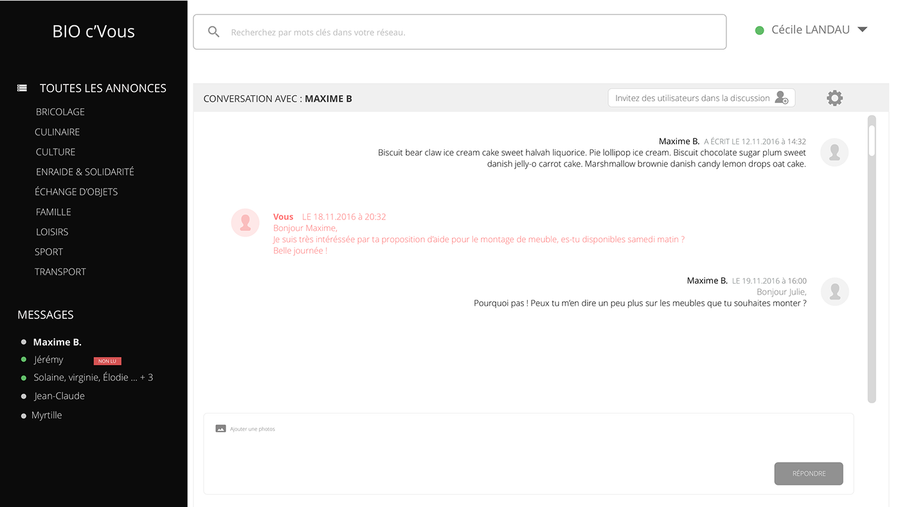Select the Culinaire category
900x507 pixels.
[57, 132]
